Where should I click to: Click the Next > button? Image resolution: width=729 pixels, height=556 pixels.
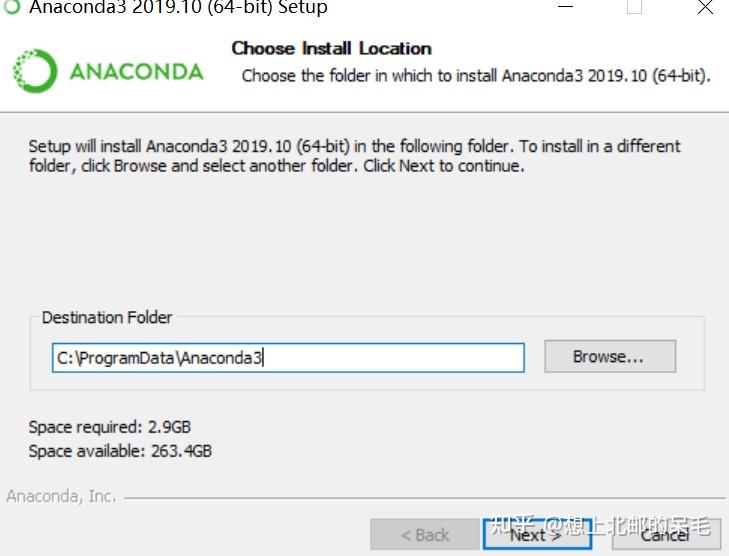tap(537, 535)
